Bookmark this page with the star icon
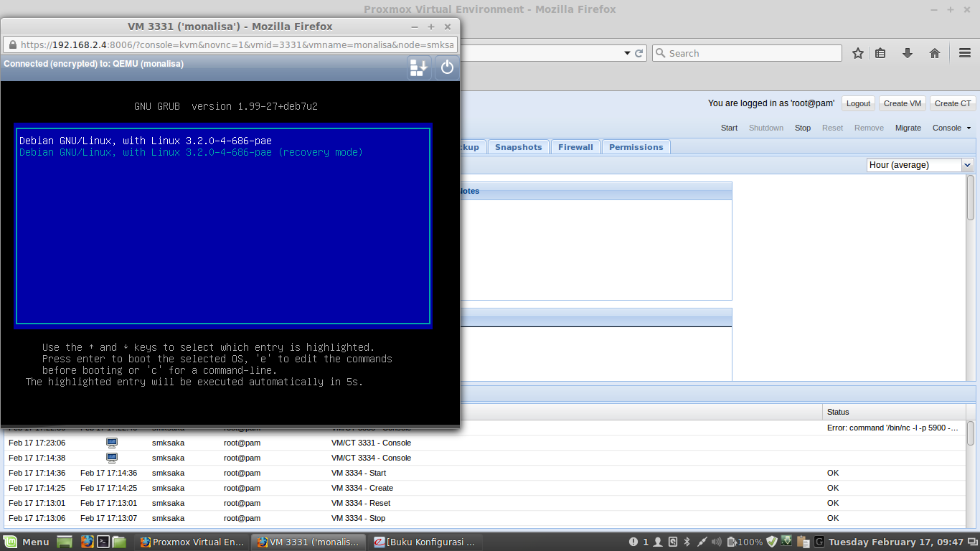980x551 pixels. coord(857,53)
